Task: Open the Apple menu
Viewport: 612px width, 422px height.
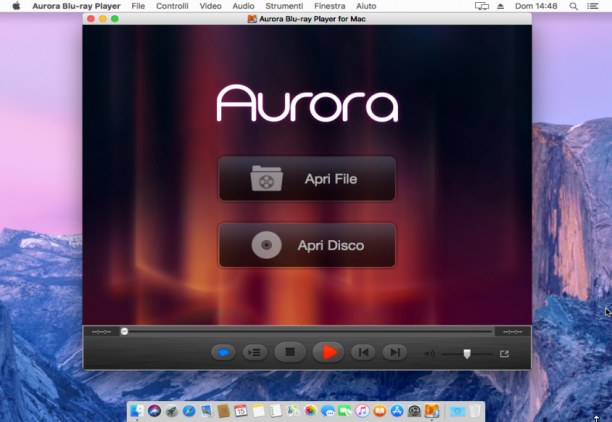Action: pos(16,6)
